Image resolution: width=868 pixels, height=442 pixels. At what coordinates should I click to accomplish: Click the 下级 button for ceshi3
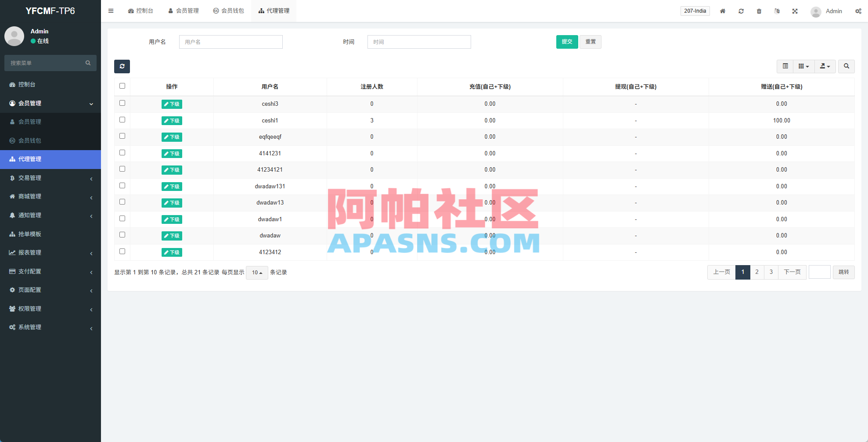[x=172, y=104]
